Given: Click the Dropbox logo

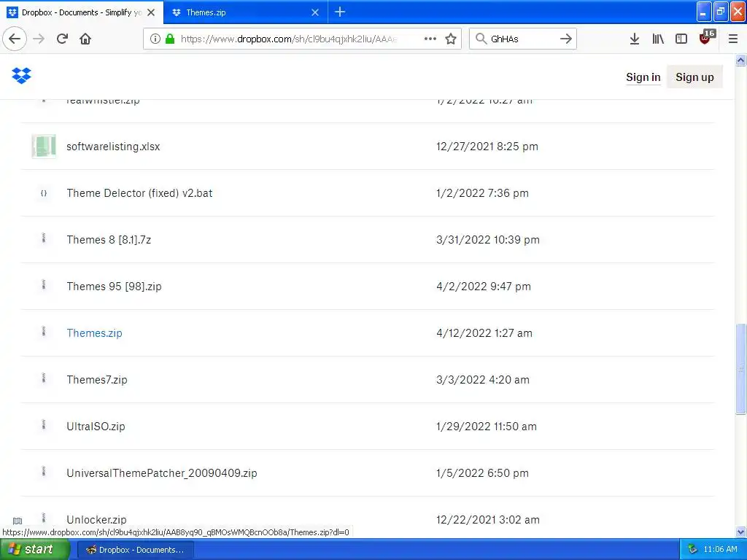Looking at the screenshot, I should pyautogui.click(x=21, y=75).
